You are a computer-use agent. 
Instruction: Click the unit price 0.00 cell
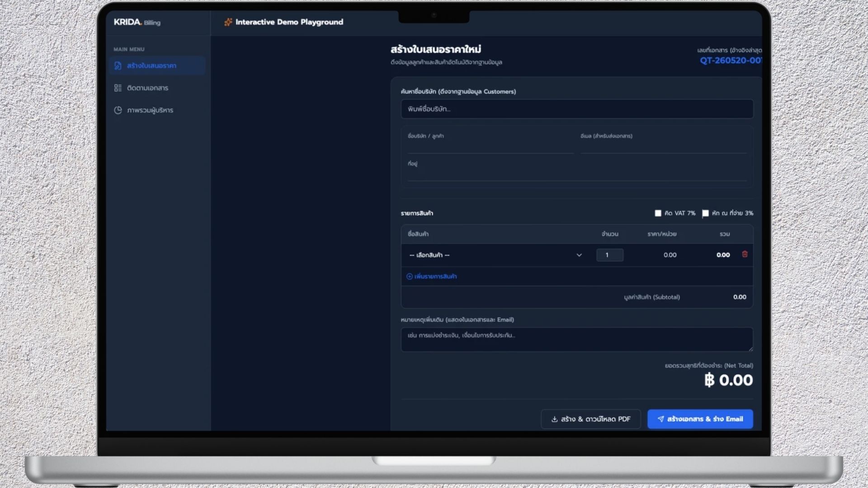[670, 255]
